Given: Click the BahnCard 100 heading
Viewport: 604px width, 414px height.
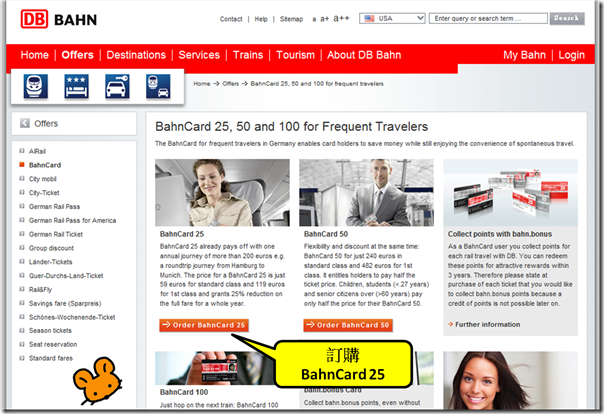Looking at the screenshot, I should pyautogui.click(x=184, y=392).
